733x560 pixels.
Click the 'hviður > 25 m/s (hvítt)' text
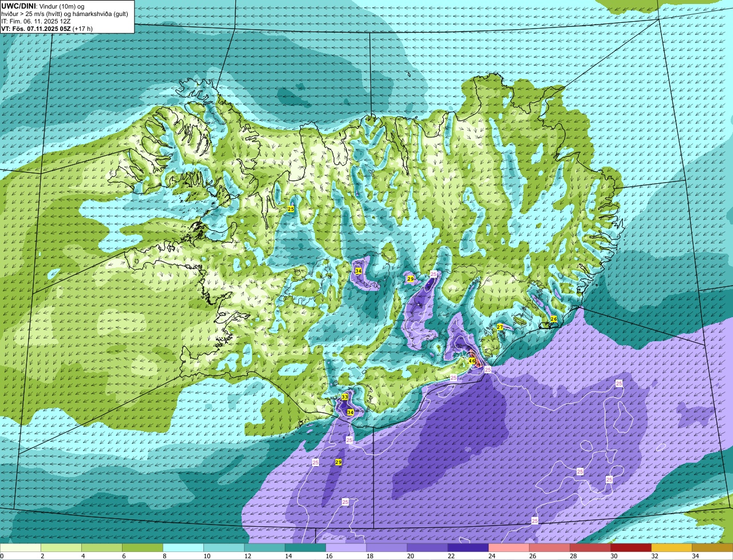point(33,14)
